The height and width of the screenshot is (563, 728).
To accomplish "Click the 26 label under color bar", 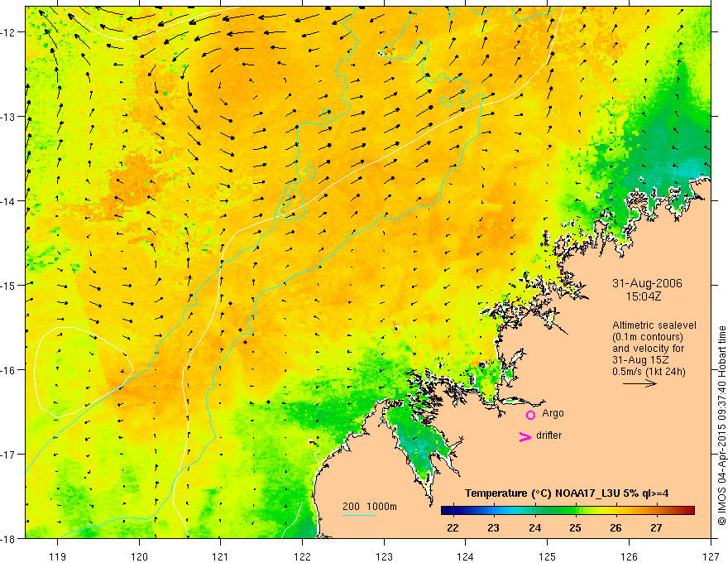I will 615,528.
